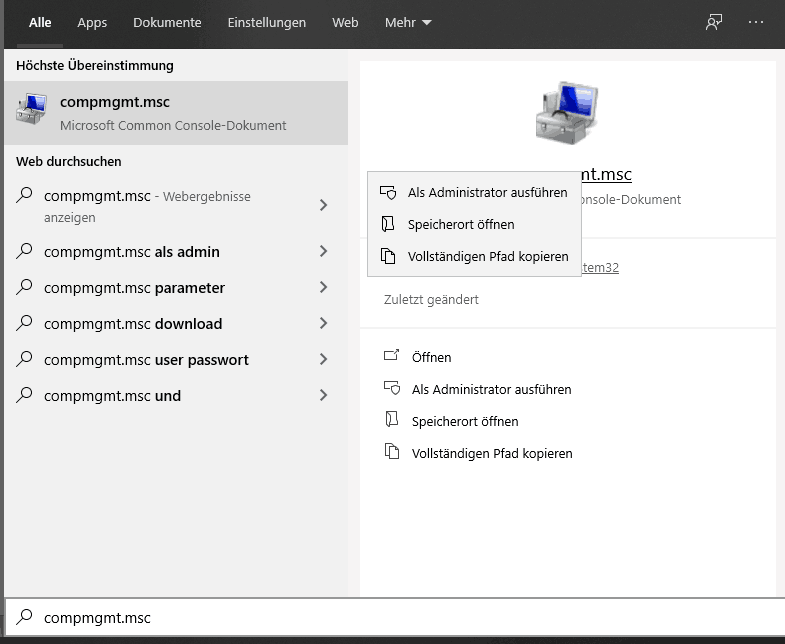This screenshot has height=644, width=785.
Task: Choose 'Als Administrator ausführen' in context menu
Action: coord(474,192)
